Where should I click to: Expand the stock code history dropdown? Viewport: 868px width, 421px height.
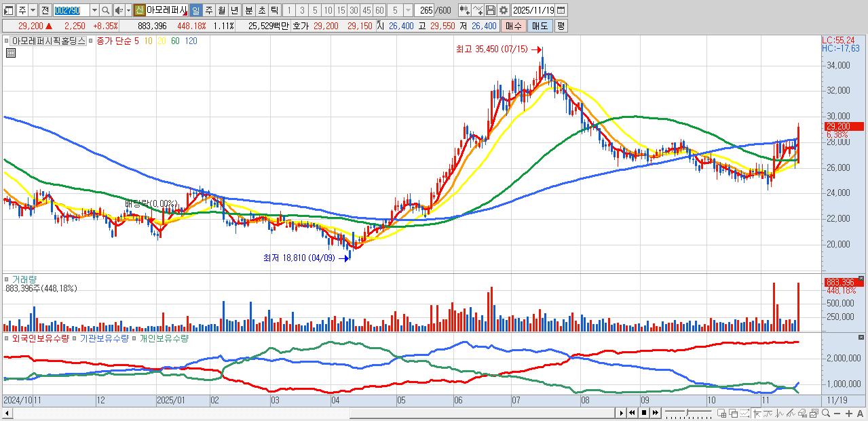tap(94, 10)
